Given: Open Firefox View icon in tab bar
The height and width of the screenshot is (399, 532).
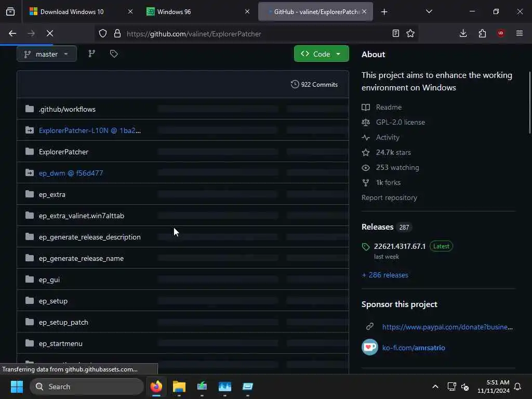Looking at the screenshot, I should (x=10, y=12).
